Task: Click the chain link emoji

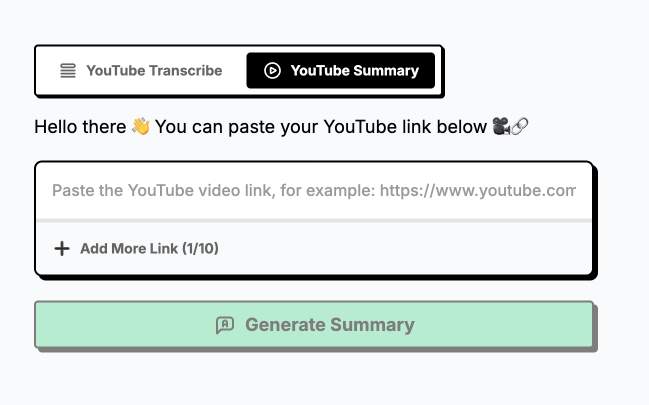Action: tap(519, 126)
